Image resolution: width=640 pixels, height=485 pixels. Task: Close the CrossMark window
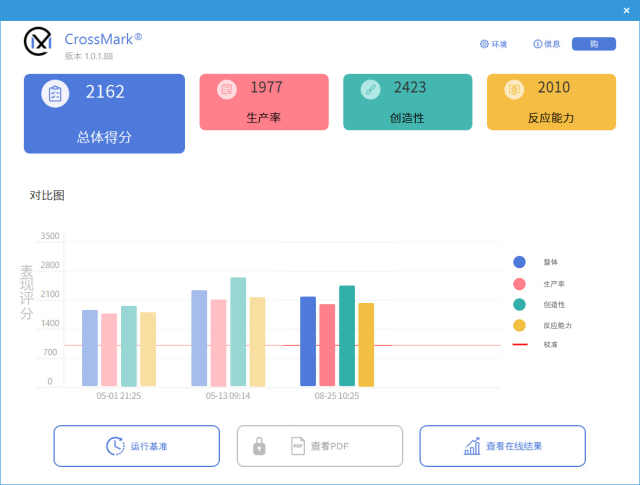pyautogui.click(x=627, y=9)
